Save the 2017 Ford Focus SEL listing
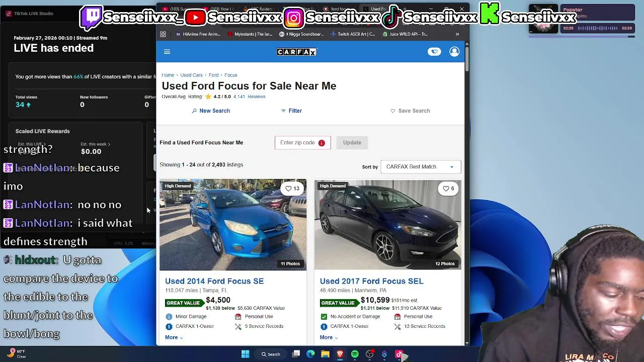 [447, 189]
